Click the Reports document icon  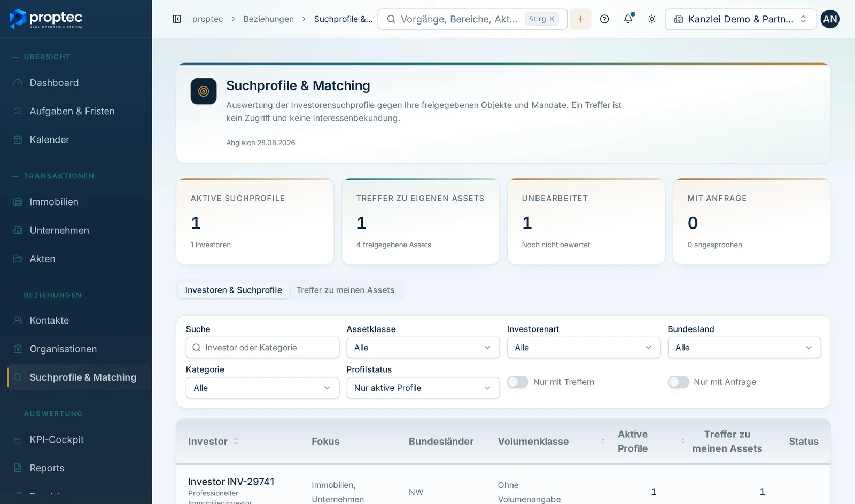[18, 468]
